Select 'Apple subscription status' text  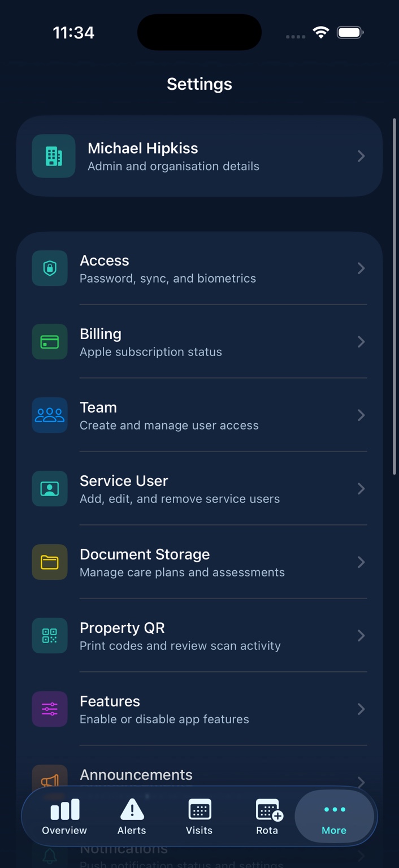(151, 351)
